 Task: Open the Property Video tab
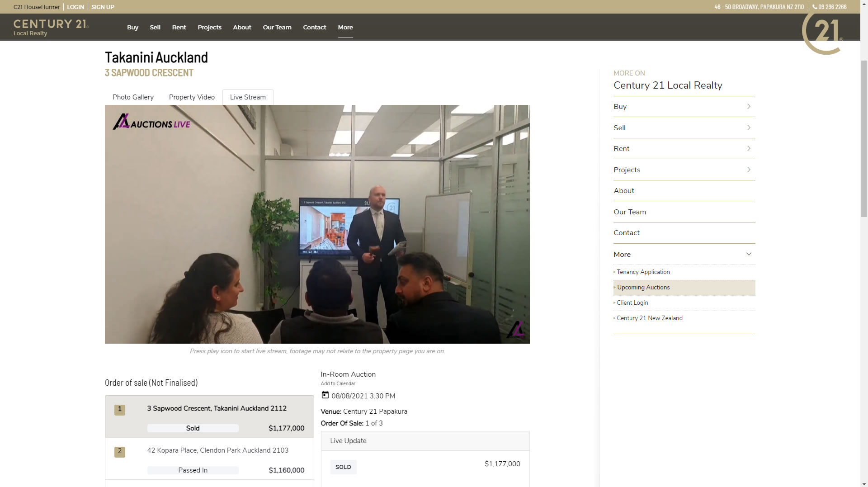coord(192,97)
